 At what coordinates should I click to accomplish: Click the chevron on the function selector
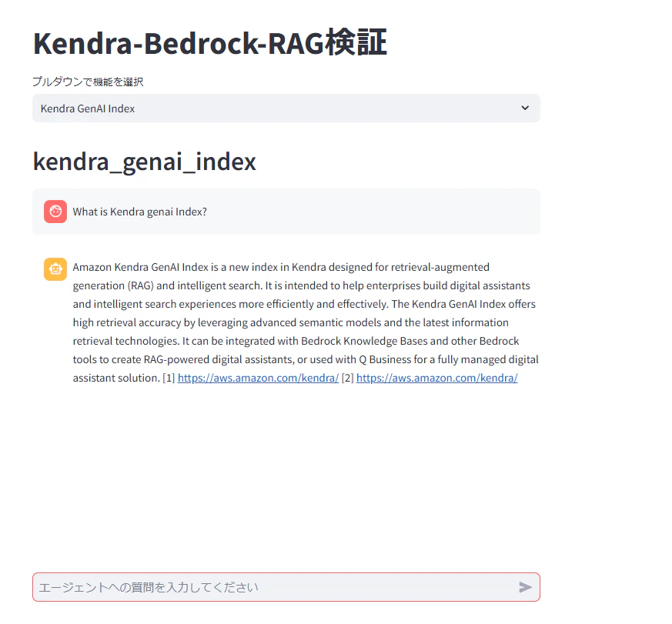[525, 108]
